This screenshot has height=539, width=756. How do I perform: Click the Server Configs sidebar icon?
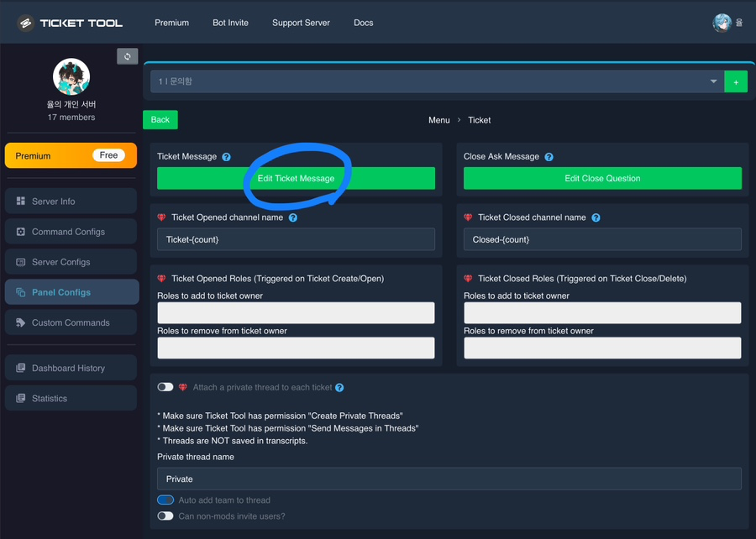tap(21, 262)
